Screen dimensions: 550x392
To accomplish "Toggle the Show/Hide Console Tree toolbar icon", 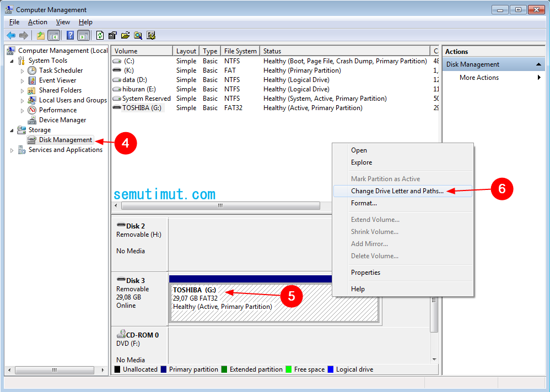I will point(53,35).
